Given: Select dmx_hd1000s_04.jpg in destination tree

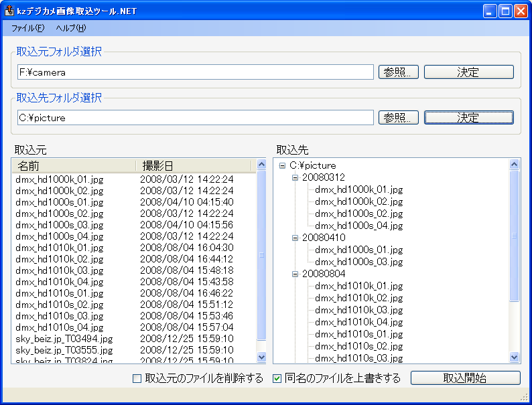Looking at the screenshot, I should coord(359,226).
